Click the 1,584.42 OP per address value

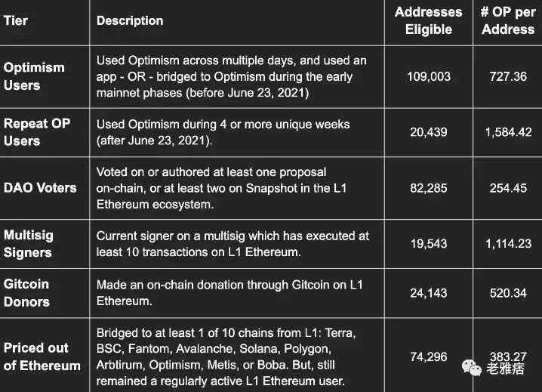[508, 132]
